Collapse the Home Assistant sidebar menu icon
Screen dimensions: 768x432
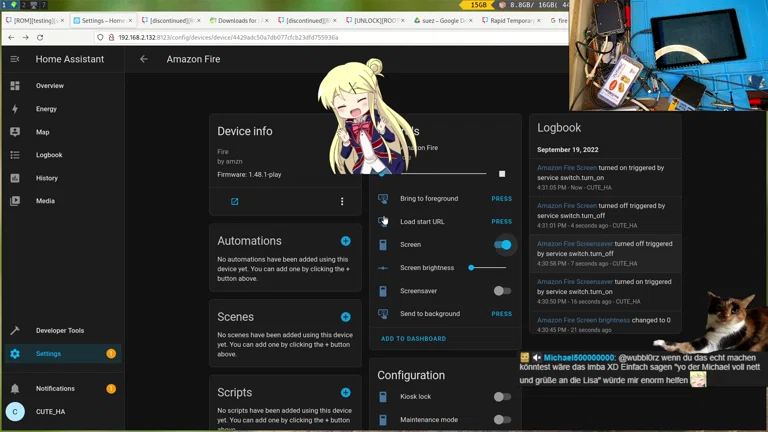[x=15, y=59]
